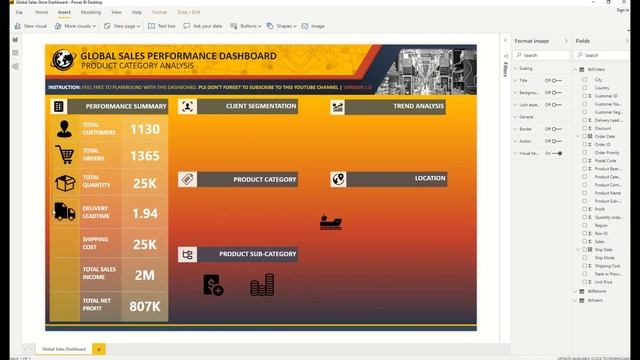Select the Total Customers person icon
Screen dimensions: 640x360
point(64,129)
